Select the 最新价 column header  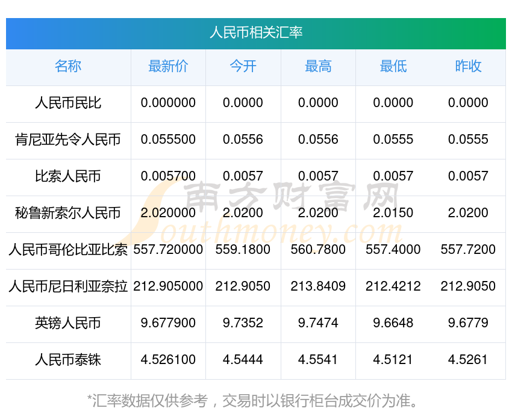tap(168, 66)
